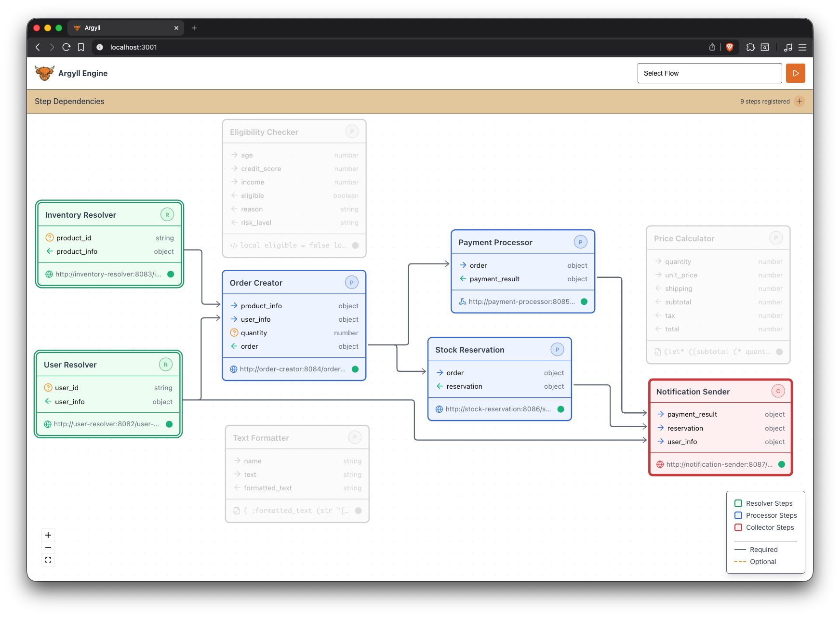Click the R badge on Inventory Resolver
The width and height of the screenshot is (840, 617).
point(167,215)
